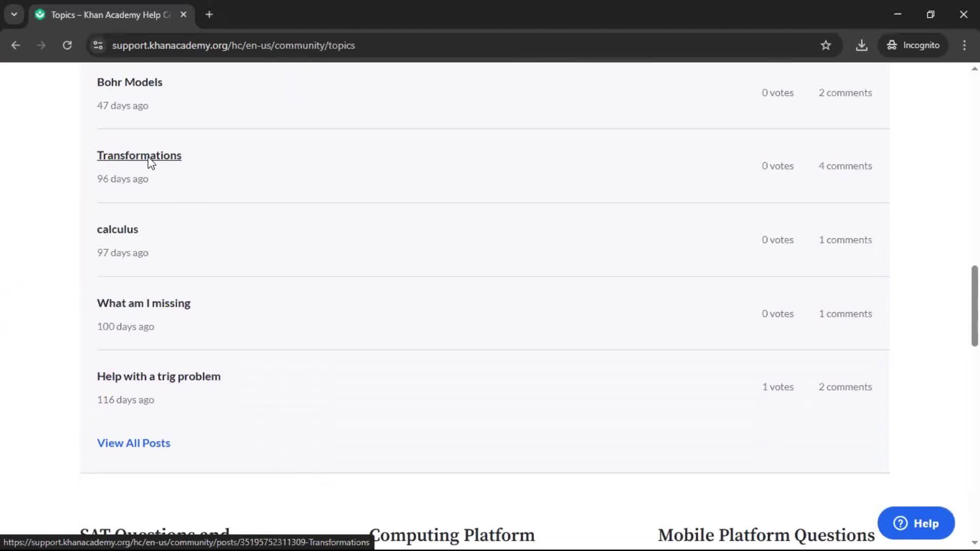Click the Computing Platform heading

pyautogui.click(x=452, y=535)
